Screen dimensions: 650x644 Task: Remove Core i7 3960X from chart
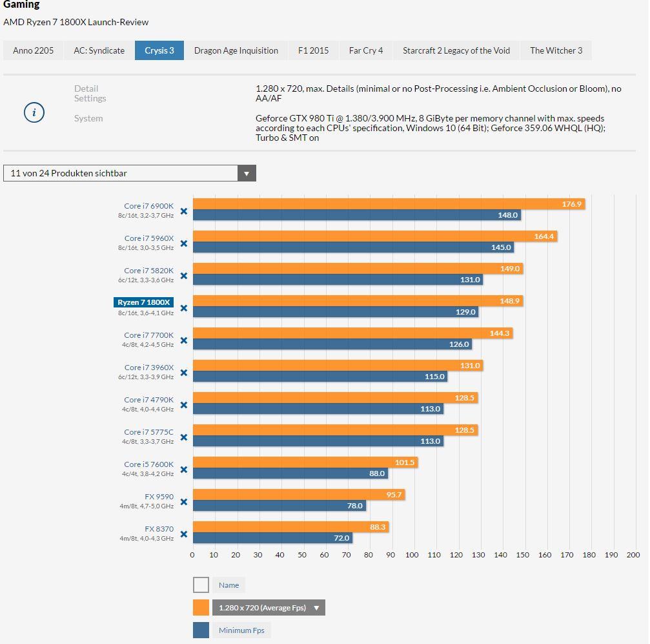click(x=184, y=373)
